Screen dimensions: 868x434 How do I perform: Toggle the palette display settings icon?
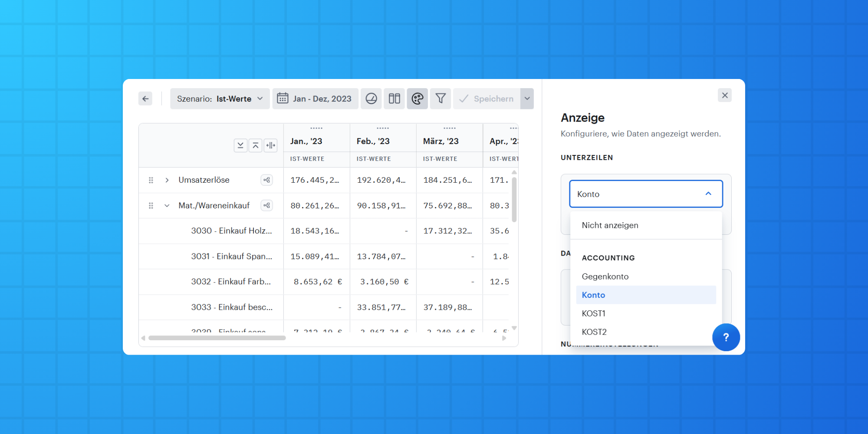click(418, 99)
